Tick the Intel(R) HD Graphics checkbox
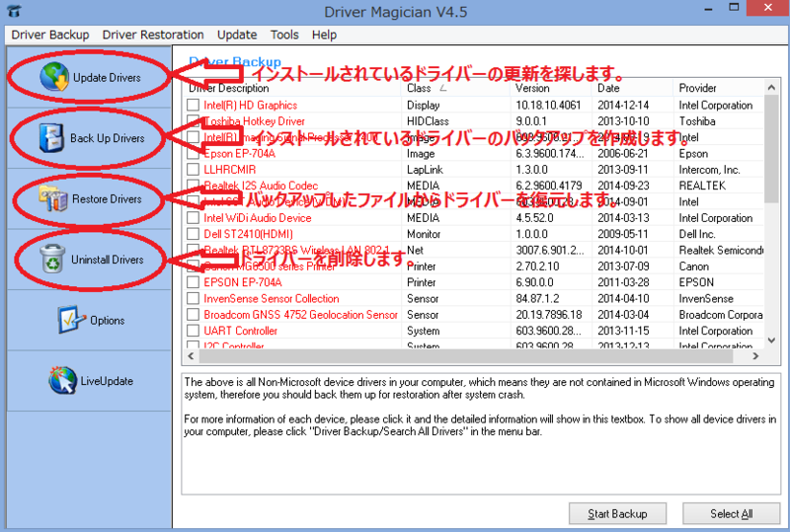Viewport: 790px width, 532px height. point(193,105)
